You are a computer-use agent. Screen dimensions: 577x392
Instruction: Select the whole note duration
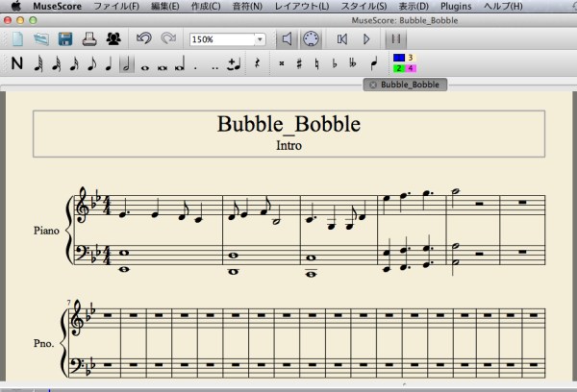145,67
